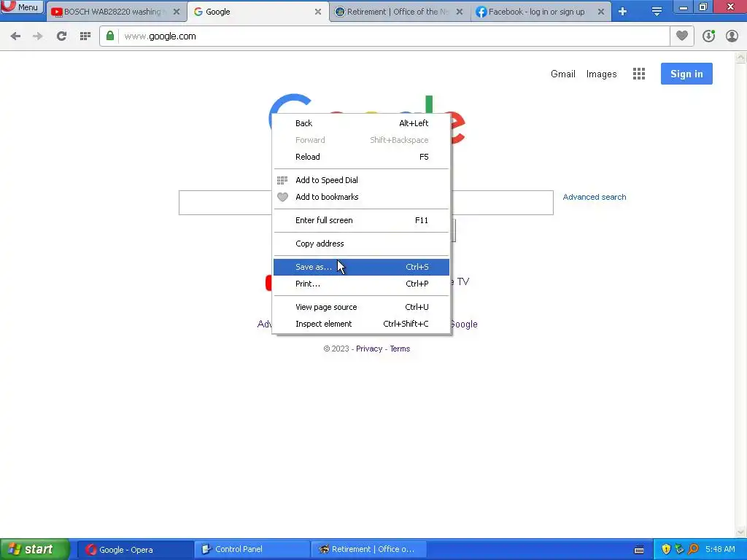Choose Back in context menu
The image size is (747, 560).
[361, 123]
